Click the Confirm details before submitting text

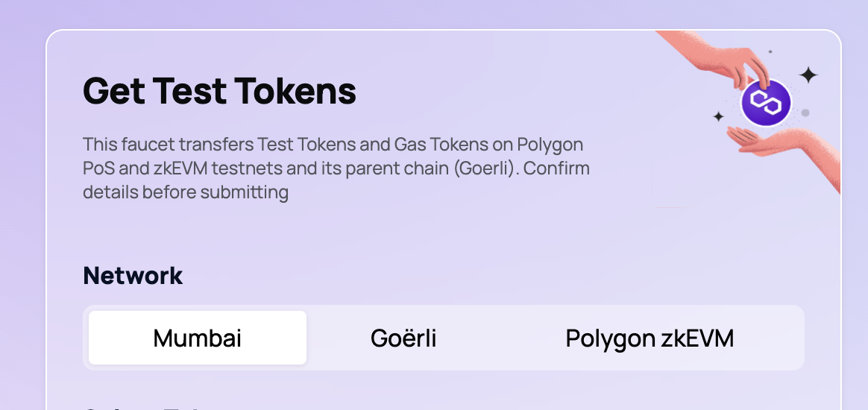[x=336, y=180]
